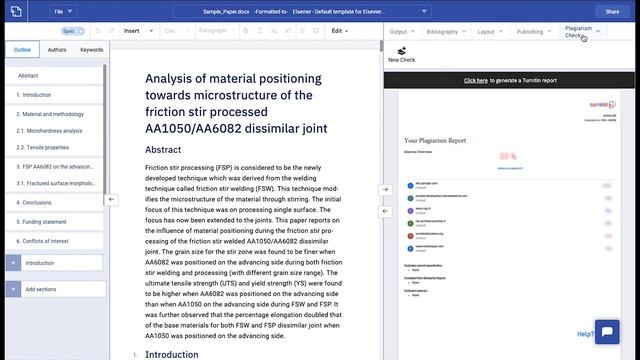Click the Abstract heading in document
640x360 pixels.
pyautogui.click(x=163, y=150)
